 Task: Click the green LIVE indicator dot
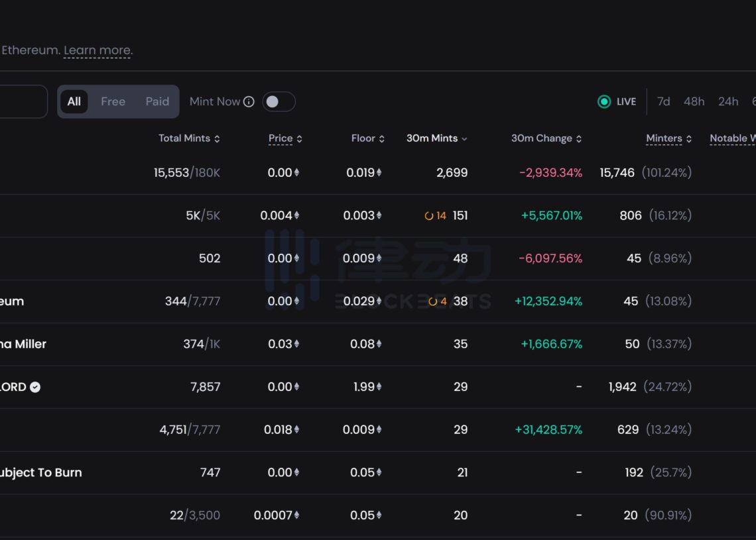(x=604, y=101)
